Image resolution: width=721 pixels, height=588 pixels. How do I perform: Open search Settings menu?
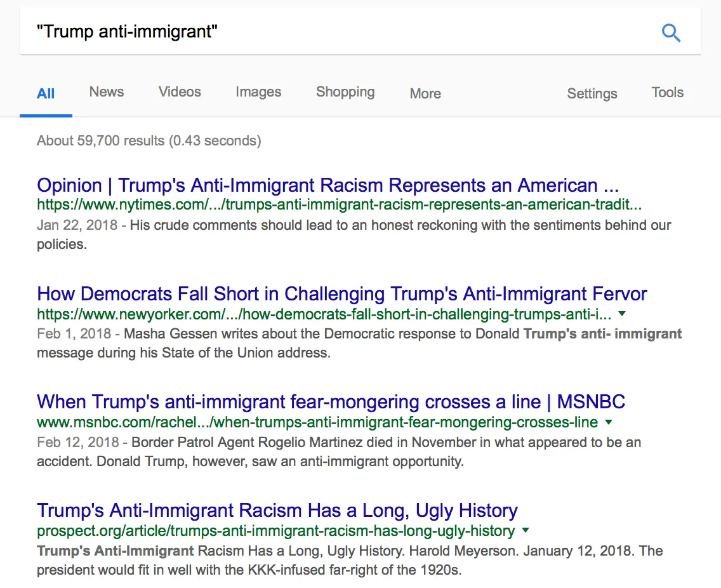[x=592, y=93]
